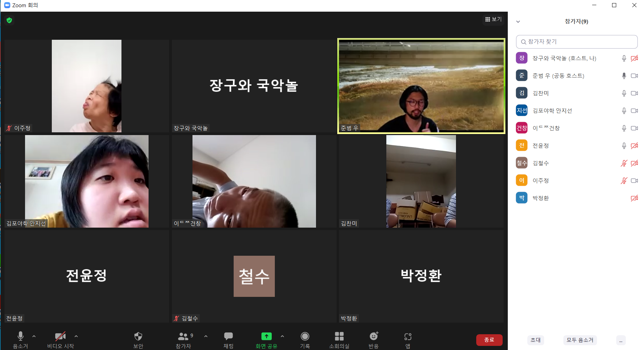
Task: Click camera icon in 이ㄷㅉ건창 row
Action: click(x=634, y=128)
